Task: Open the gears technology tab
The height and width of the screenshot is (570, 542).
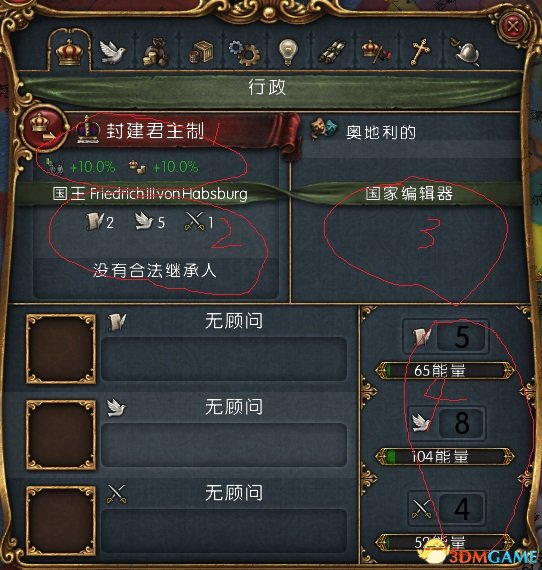Action: 244,53
